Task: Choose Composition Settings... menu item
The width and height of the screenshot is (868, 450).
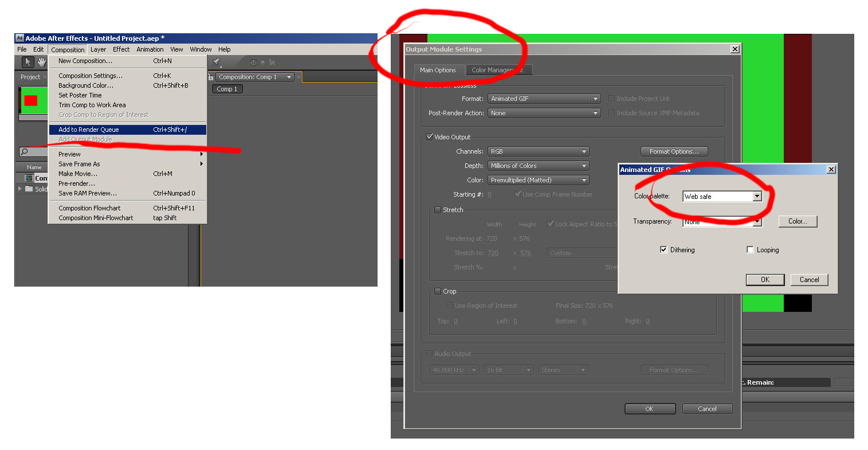Action: tap(128, 76)
